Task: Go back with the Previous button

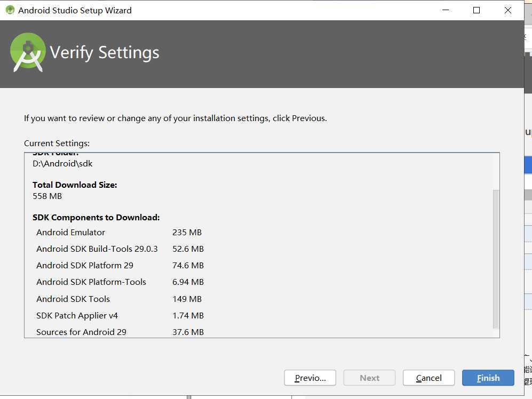Action: (310, 378)
